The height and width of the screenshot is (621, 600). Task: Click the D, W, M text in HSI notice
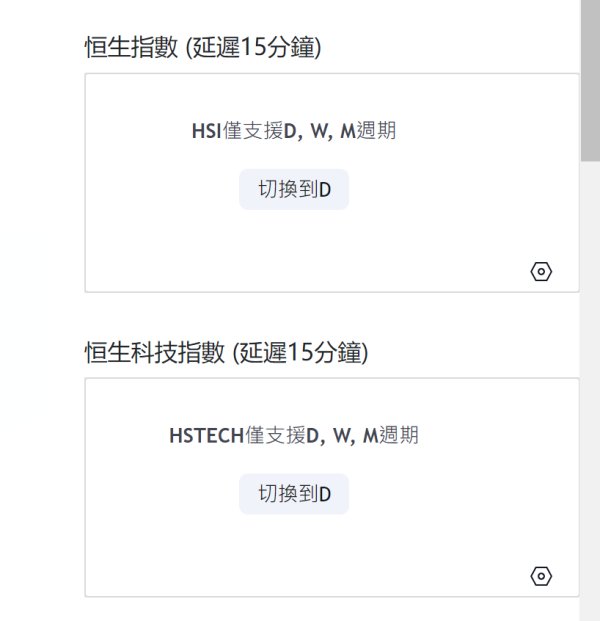point(319,131)
